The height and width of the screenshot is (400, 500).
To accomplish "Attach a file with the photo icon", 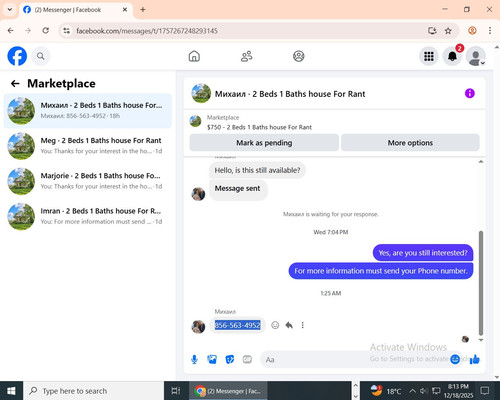I will [x=212, y=359].
